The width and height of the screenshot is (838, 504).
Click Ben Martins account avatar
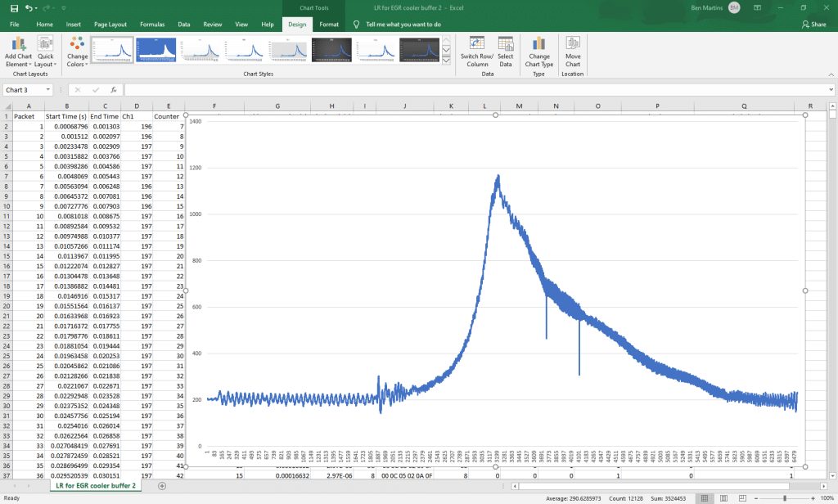pyautogui.click(x=734, y=8)
